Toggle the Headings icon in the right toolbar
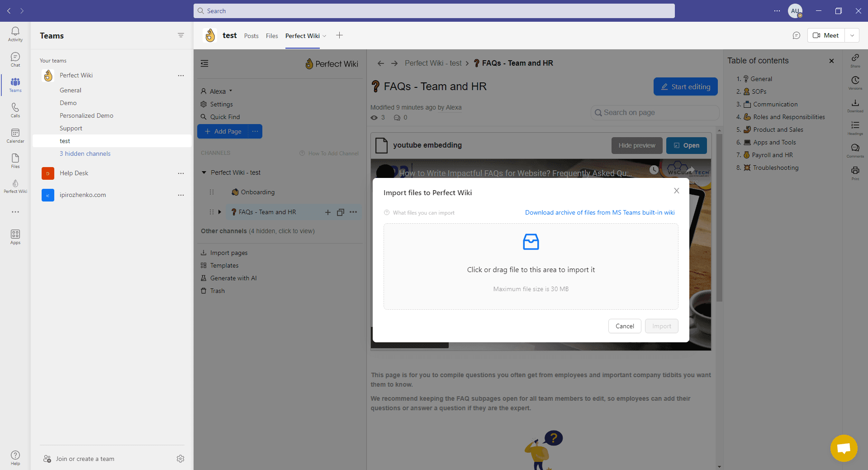868x470 pixels. [x=855, y=128]
